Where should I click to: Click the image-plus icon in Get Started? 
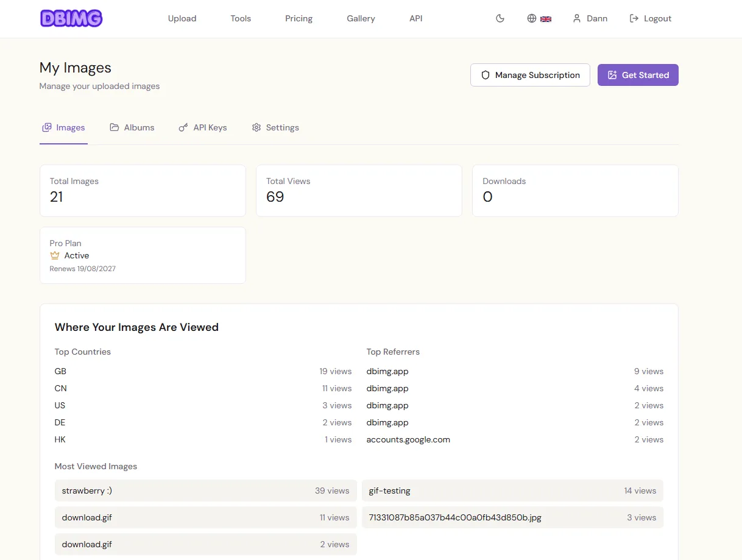(x=612, y=75)
